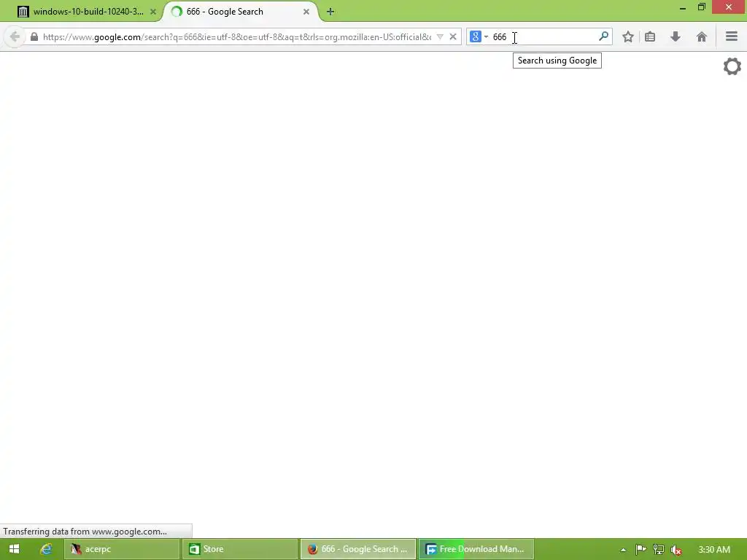Open the Firefox hamburger menu
The height and width of the screenshot is (560, 747).
[x=732, y=36]
